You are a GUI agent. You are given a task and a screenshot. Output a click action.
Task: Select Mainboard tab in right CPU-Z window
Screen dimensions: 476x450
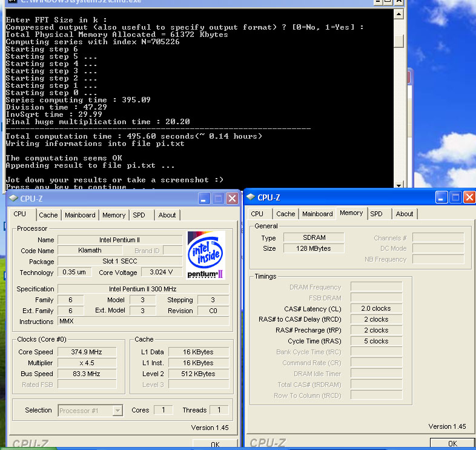click(317, 214)
